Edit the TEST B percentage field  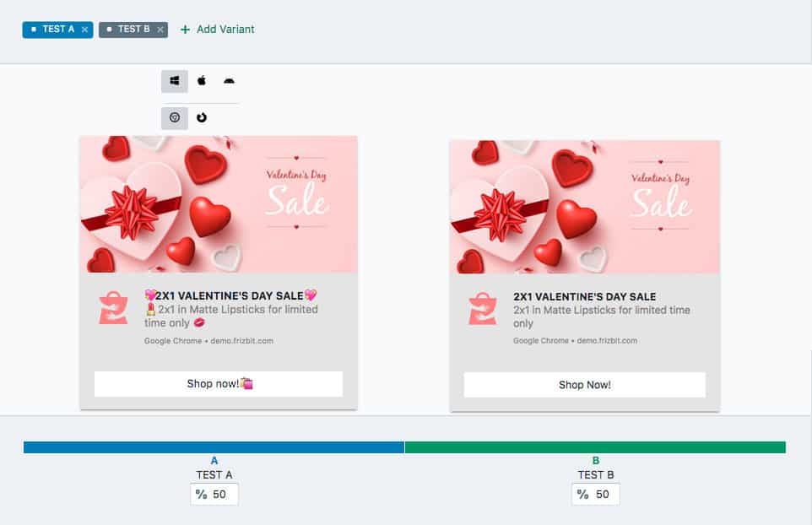596,495
